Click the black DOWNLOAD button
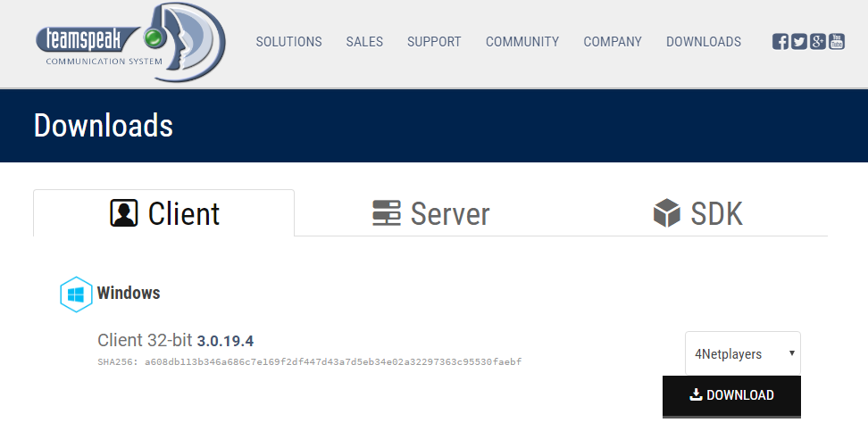 coord(732,395)
